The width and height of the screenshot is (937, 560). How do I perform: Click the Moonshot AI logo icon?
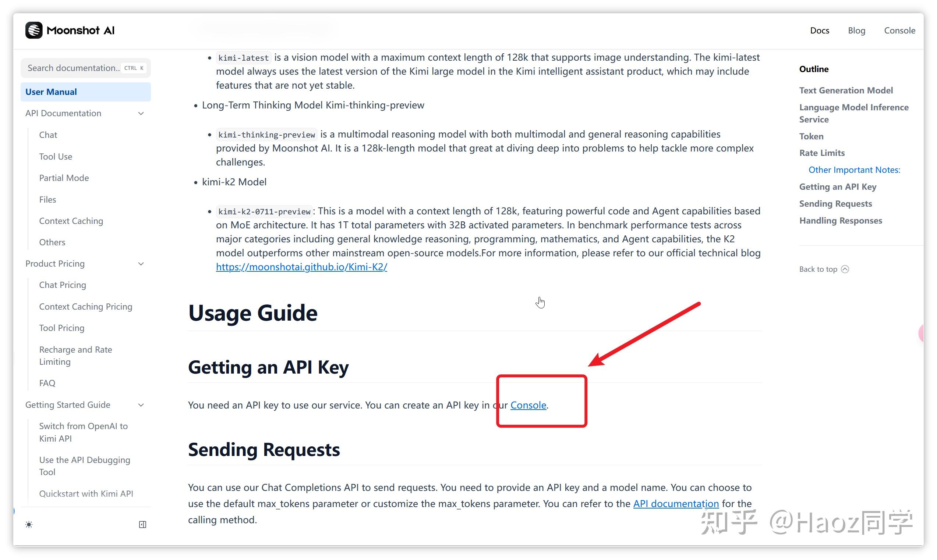33,30
